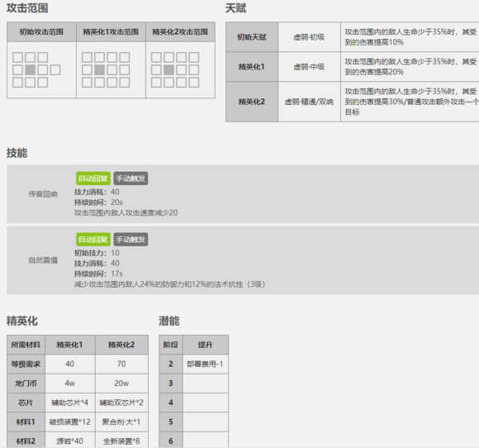Screen dimensions: 479x448
Task: Click the 精英化2攻击范围 column header
Action: click(180, 31)
